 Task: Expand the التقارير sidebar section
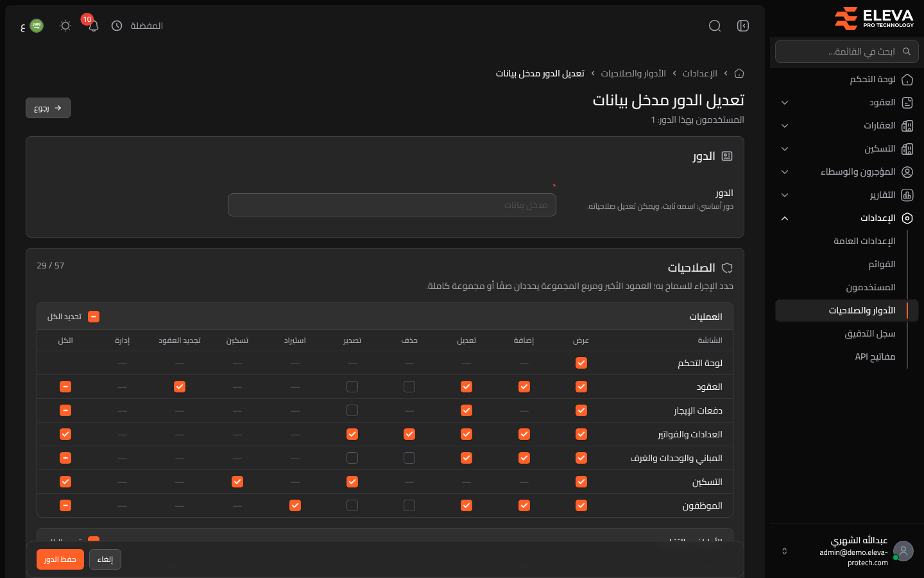click(785, 195)
